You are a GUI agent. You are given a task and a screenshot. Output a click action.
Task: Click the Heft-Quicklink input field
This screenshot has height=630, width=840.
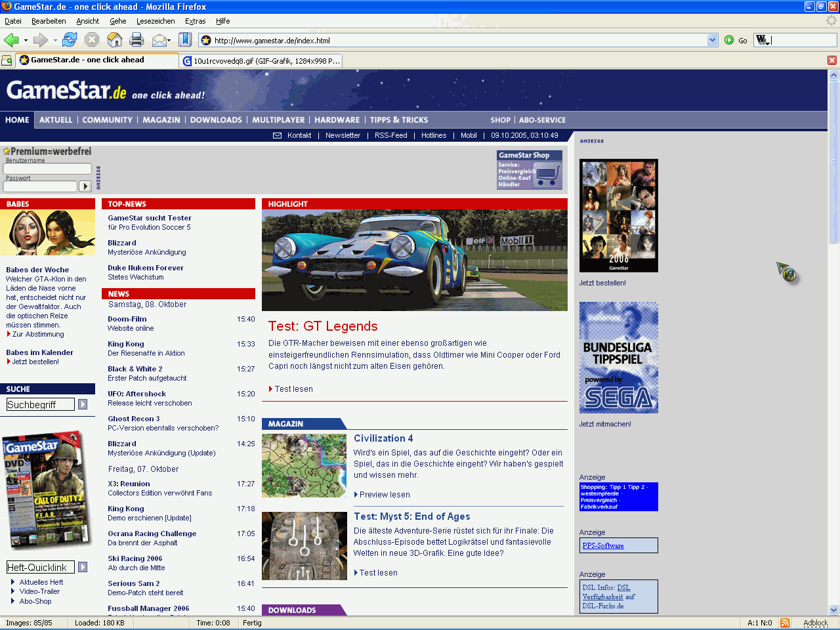tap(41, 567)
